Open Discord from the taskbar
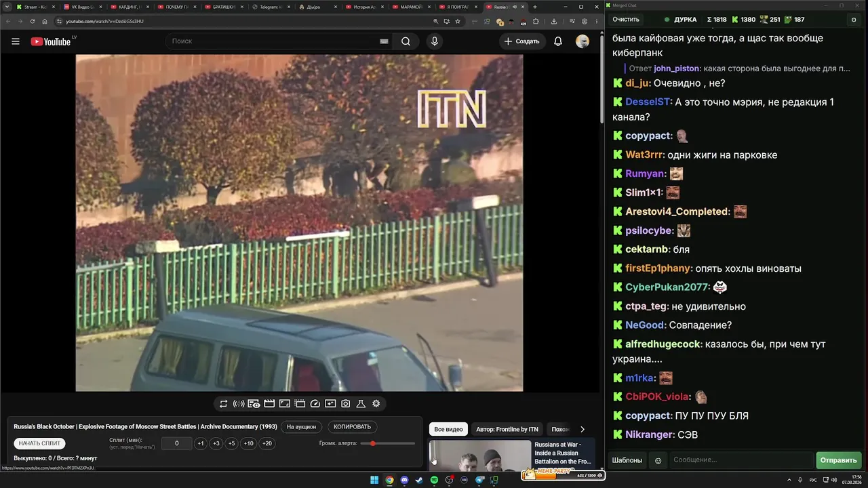 pos(405,481)
